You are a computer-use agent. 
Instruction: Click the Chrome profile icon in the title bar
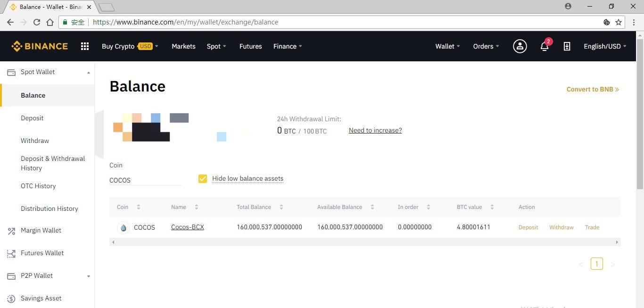568,6
